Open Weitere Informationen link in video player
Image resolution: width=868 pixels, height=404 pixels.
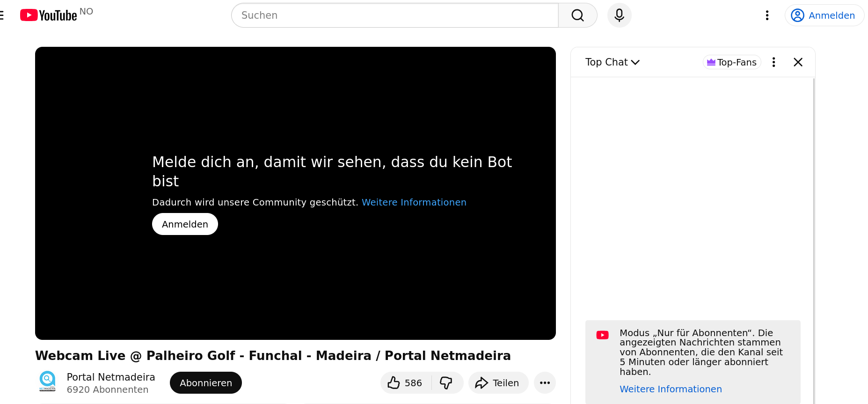click(x=414, y=202)
